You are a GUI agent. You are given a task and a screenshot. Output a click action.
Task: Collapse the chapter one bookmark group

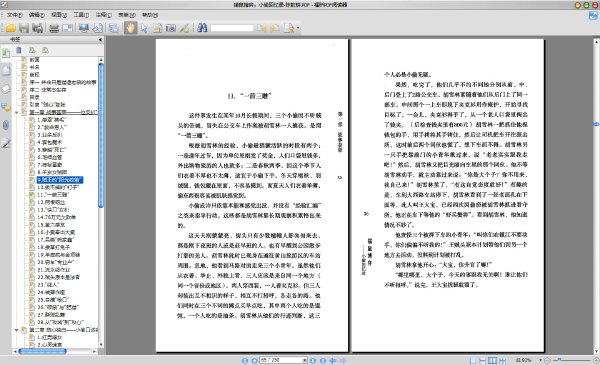tap(16, 112)
